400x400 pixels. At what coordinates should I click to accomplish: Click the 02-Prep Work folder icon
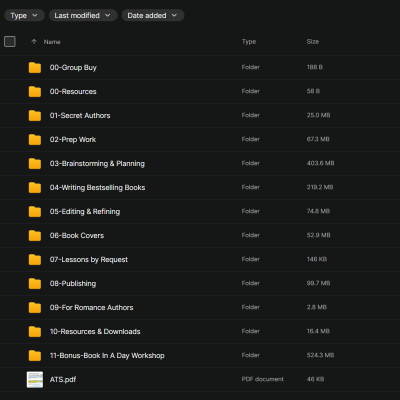click(x=35, y=140)
